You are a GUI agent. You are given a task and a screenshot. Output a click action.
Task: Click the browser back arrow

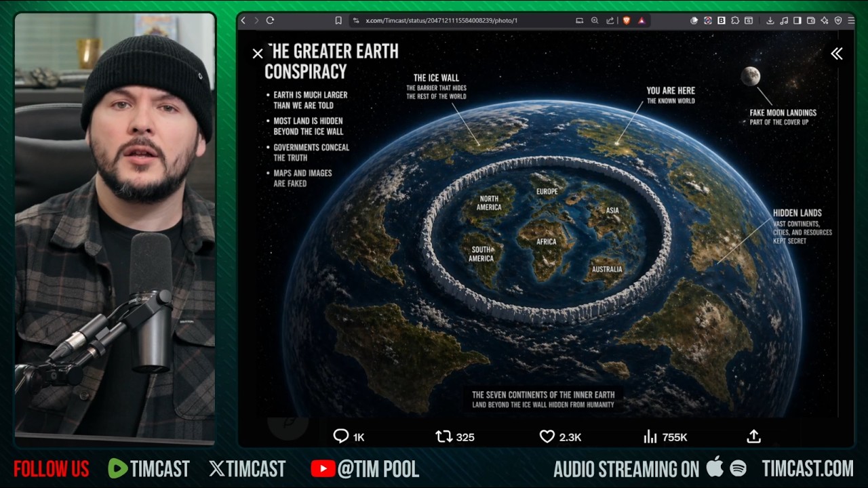243,20
